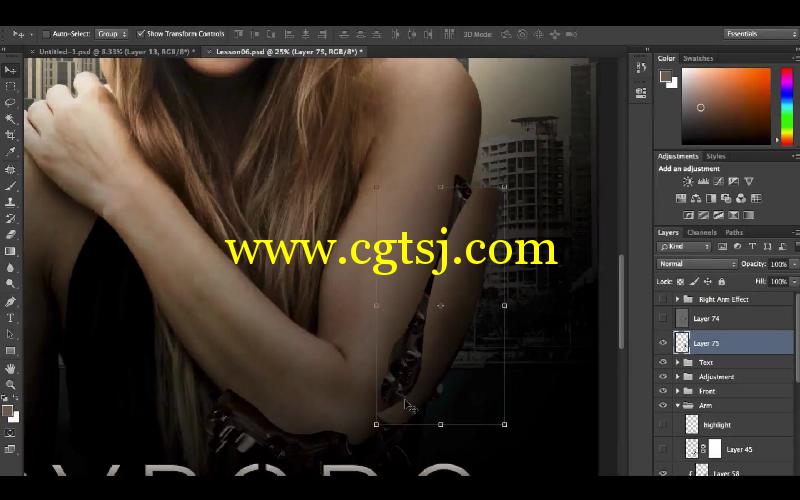Add a Levels adjustment
Viewport: 800px width, 500px height.
tap(703, 182)
